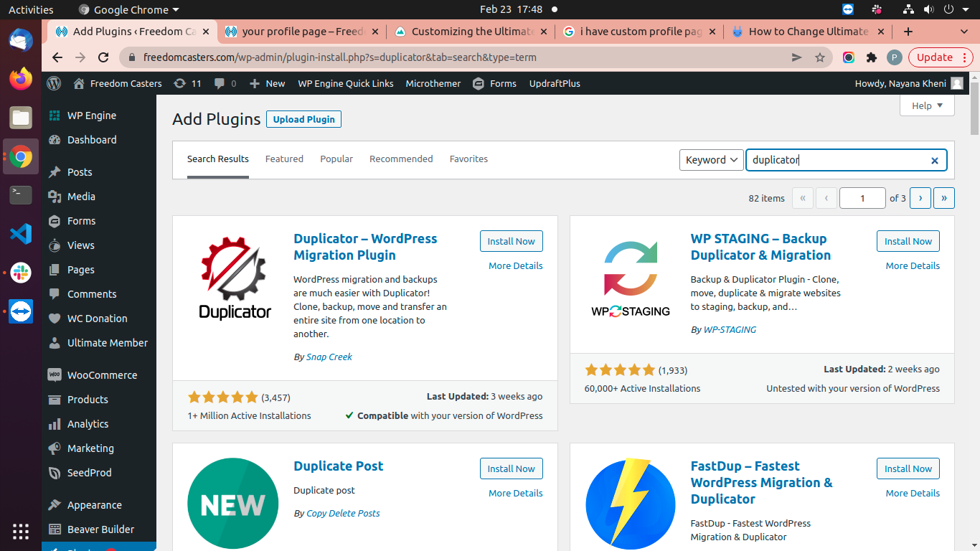Viewport: 980px width, 551px height.
Task: Switch to the Favorites plugins tab
Action: pos(468,159)
